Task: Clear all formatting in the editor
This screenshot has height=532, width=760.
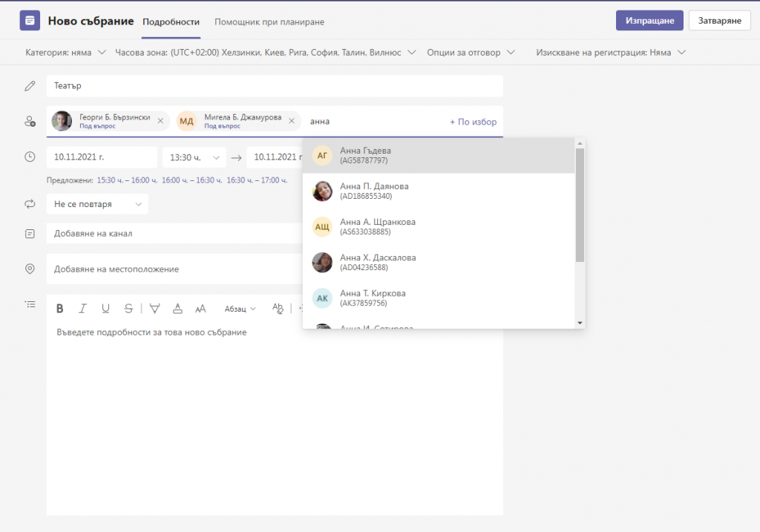Action: [x=278, y=309]
